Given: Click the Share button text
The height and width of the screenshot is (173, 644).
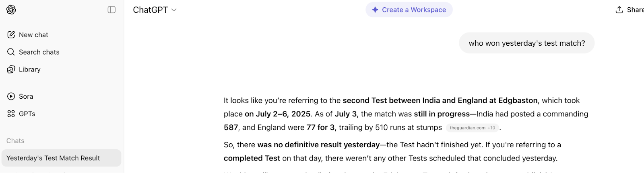Looking at the screenshot, I should pos(635,10).
